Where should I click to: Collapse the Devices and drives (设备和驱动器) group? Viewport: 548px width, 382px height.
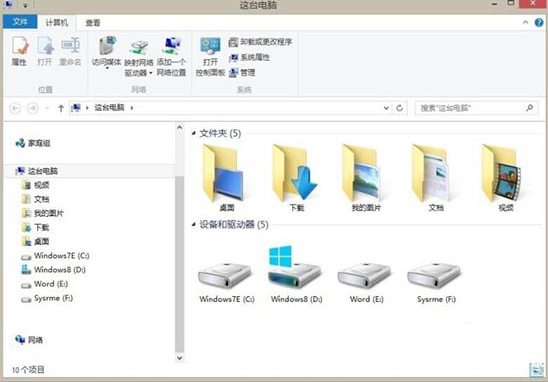click(194, 224)
